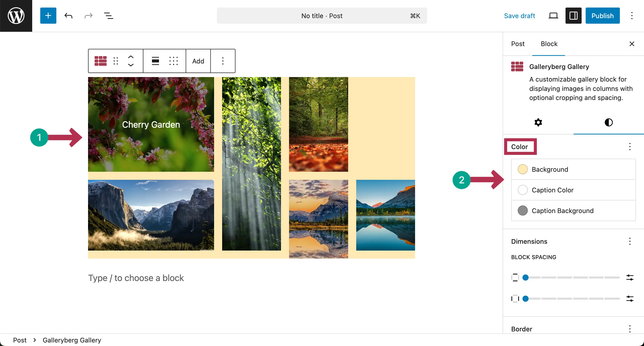Click the laptop preview device icon
Screen dimensions: 644x346
[x=553, y=16]
